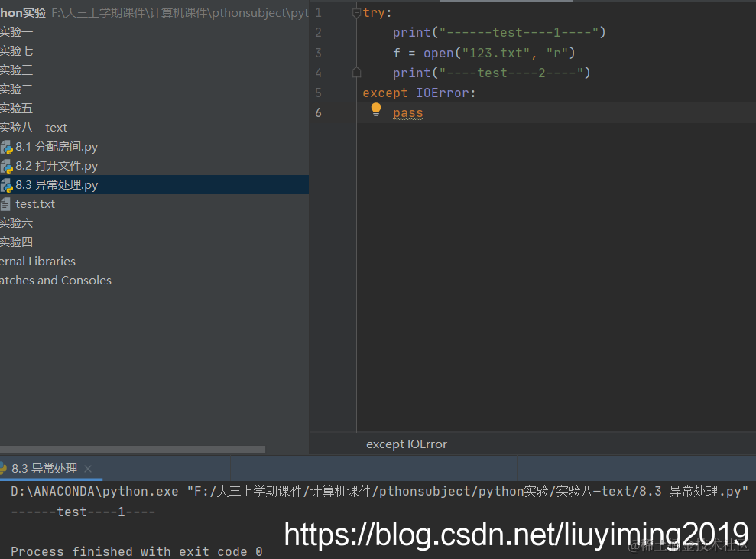Click the yellow lightbulb quick-fix icon
Viewport: 756px width, 559px height.
coord(376,110)
